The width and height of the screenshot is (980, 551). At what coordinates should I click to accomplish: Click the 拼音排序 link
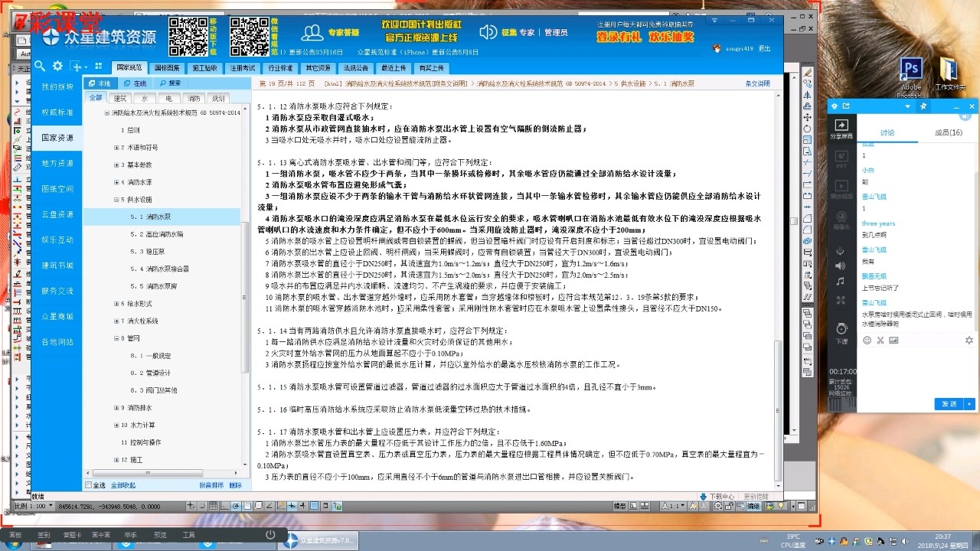click(x=211, y=485)
